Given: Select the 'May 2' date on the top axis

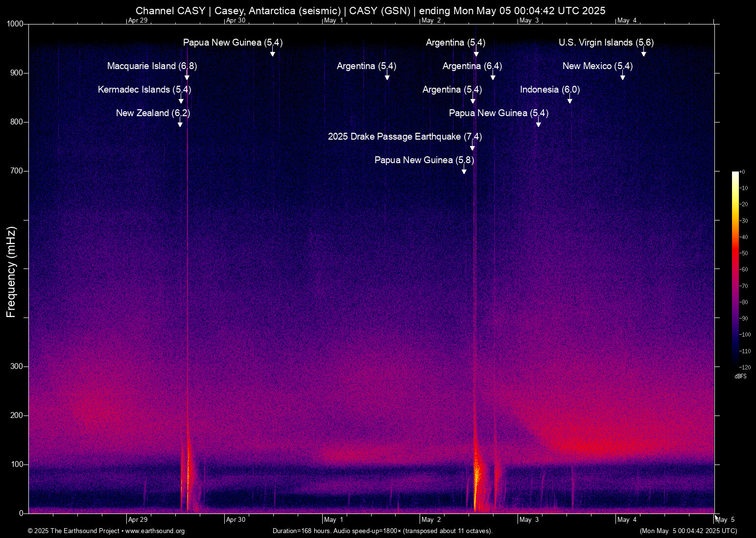Looking at the screenshot, I should click(431, 21).
